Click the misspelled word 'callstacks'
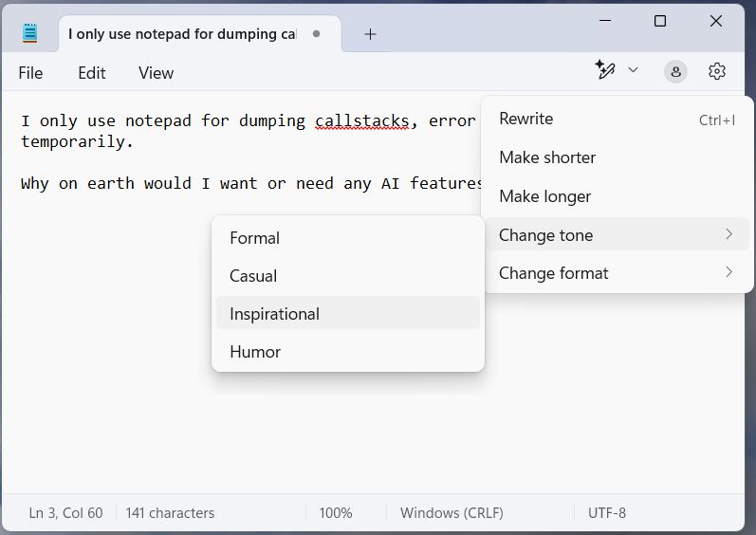This screenshot has width=756, height=535. point(361,120)
